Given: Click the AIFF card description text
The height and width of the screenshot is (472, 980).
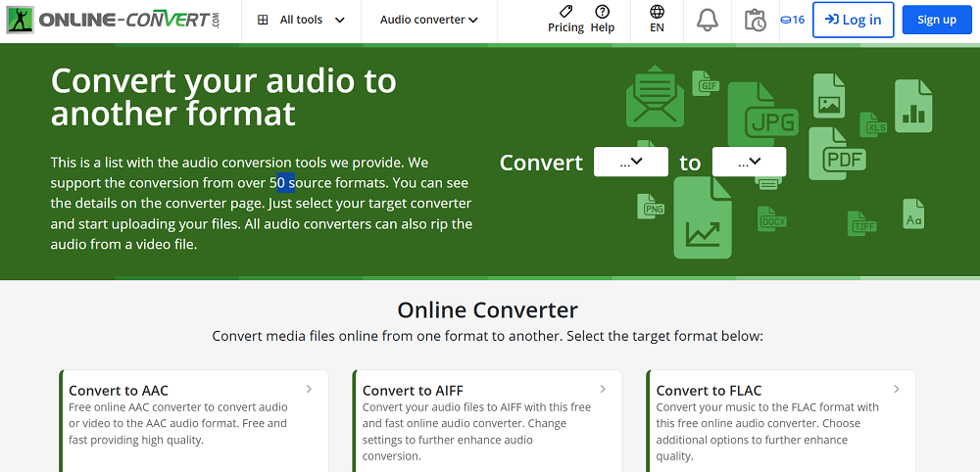Looking at the screenshot, I should pos(477,432).
